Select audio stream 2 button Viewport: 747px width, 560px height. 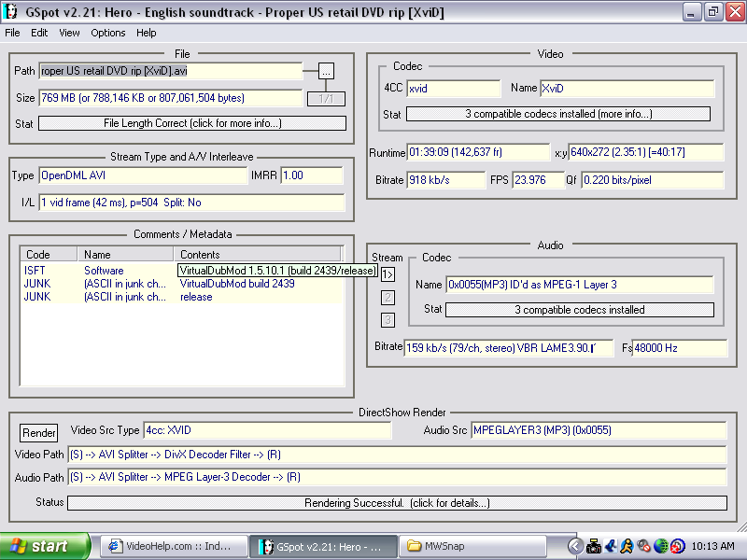coord(388,298)
